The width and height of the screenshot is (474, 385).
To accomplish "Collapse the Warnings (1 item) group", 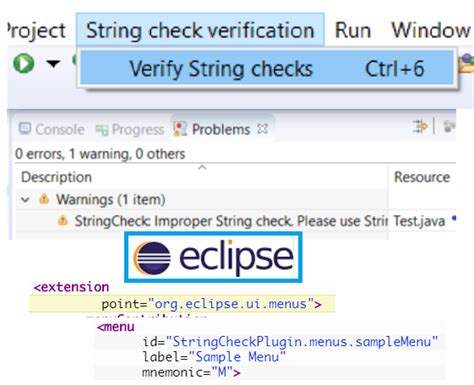I will 25,200.
